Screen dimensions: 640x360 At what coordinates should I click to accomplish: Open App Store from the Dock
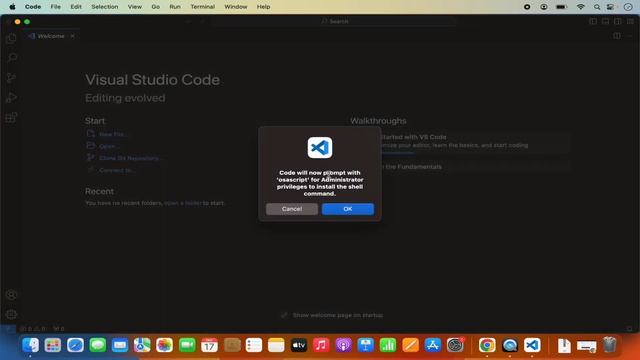pyautogui.click(x=433, y=345)
